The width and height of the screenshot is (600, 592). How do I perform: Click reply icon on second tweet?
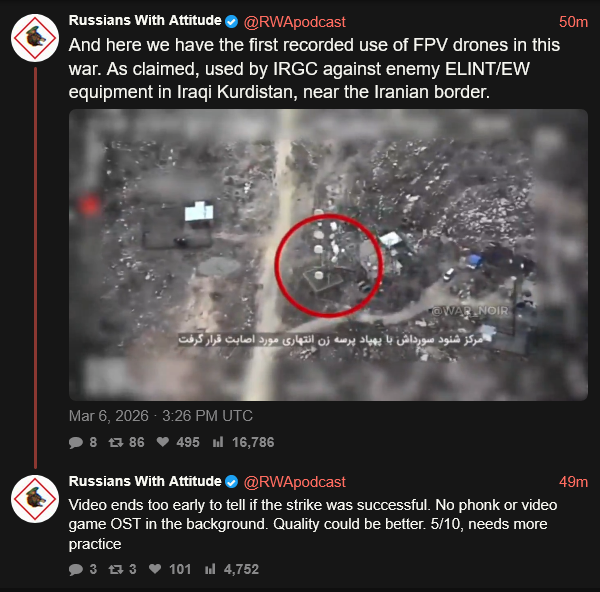point(76,569)
